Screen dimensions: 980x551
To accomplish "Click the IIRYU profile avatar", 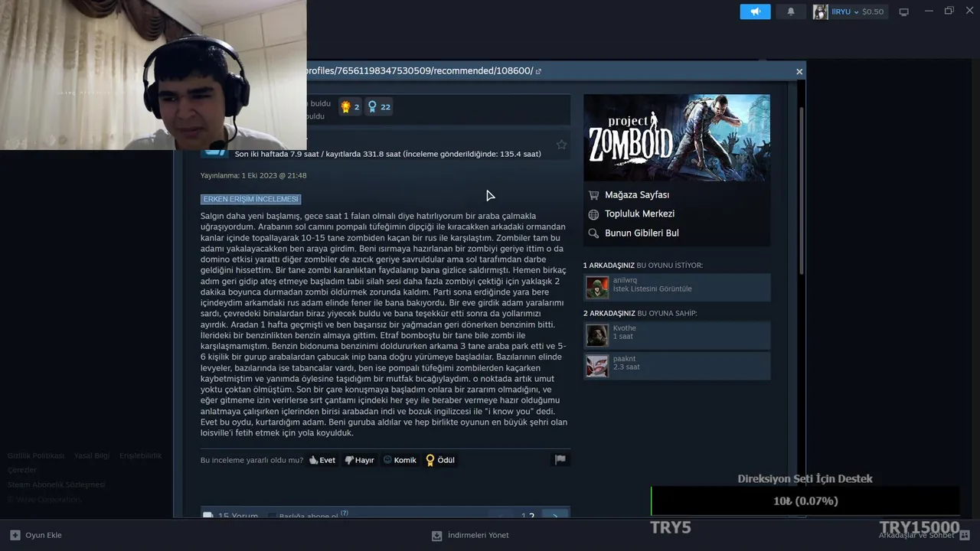I will point(820,11).
